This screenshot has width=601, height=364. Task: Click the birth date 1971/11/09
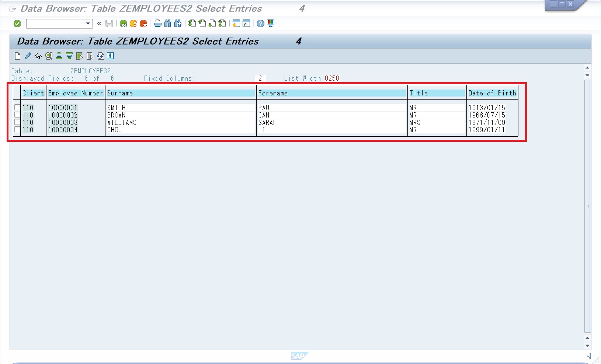coord(487,122)
